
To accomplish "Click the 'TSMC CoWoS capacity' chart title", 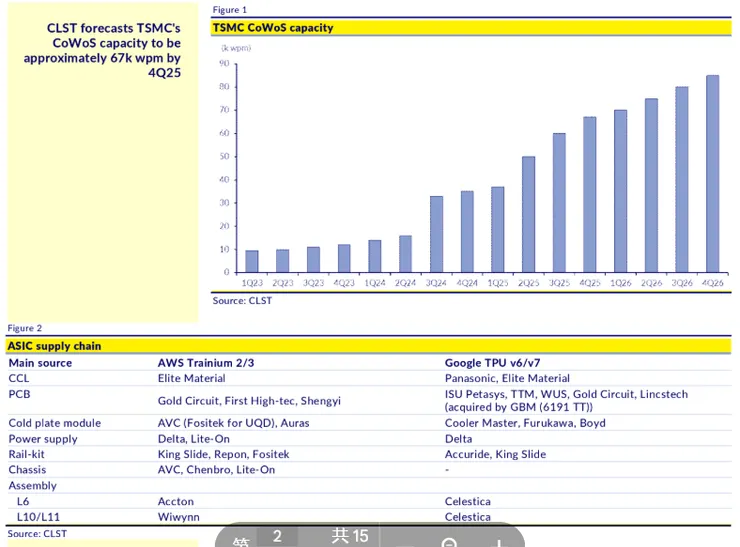I will (273, 28).
